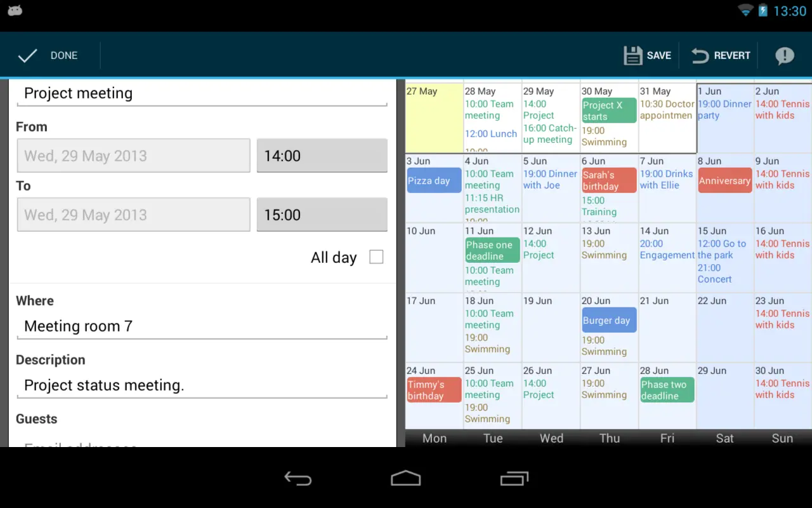This screenshot has height=508, width=812.
Task: Open 14:00 Tennis with kids on 30 Jun
Action: [x=782, y=389]
